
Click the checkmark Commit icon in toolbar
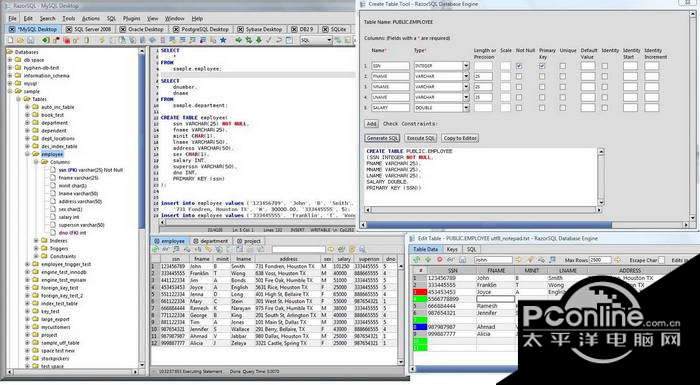tap(268, 40)
